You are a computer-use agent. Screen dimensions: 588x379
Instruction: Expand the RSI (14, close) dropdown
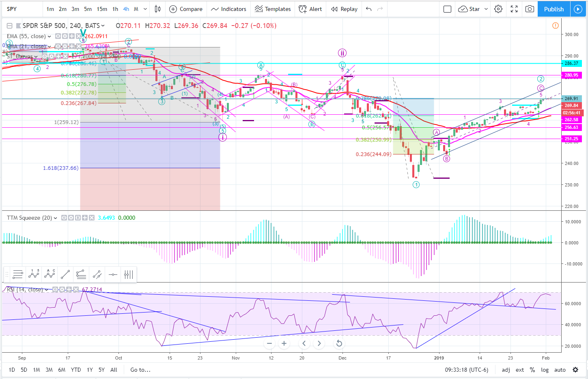coord(47,289)
